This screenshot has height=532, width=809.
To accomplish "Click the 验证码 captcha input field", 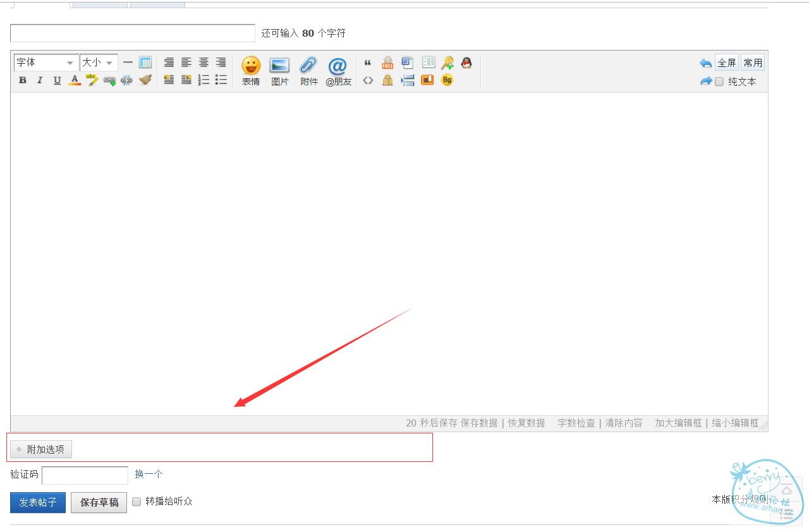I will (85, 475).
